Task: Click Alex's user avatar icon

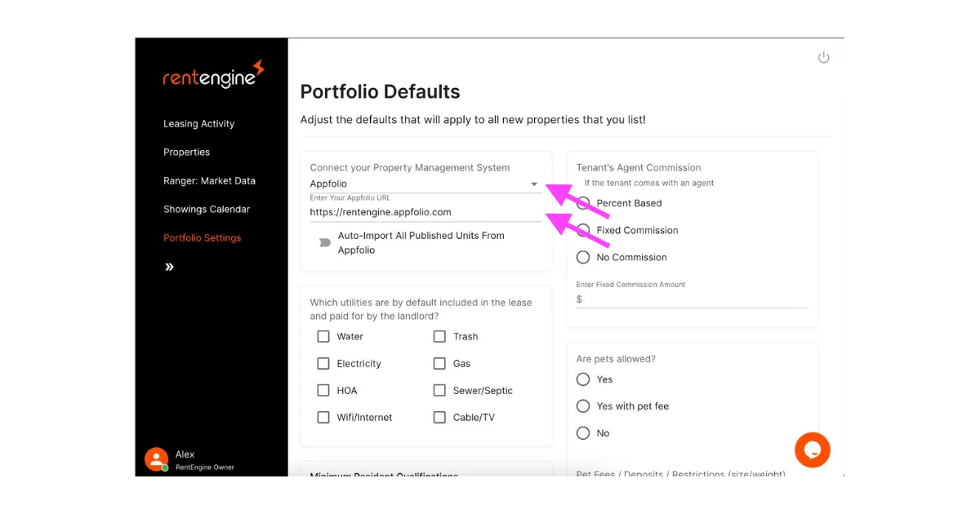Action: [x=156, y=459]
